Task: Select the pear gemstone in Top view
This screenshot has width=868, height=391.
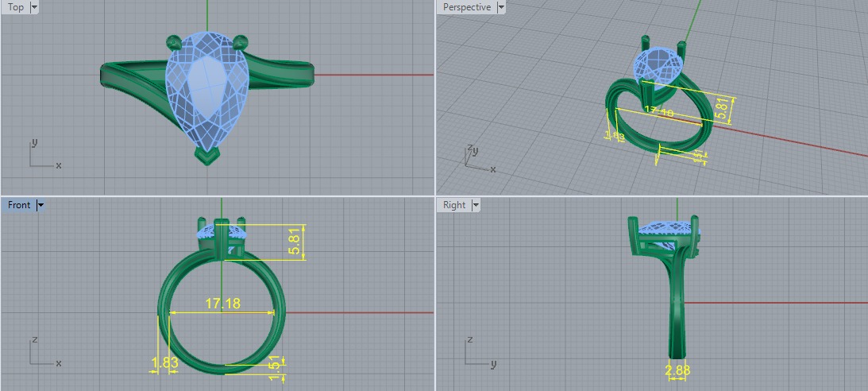Action: point(206,91)
